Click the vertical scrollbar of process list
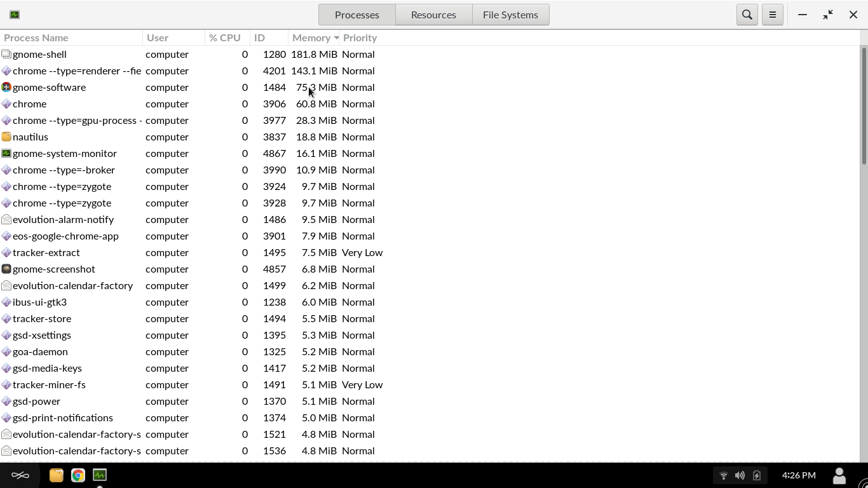This screenshot has height=488, width=868. click(864, 105)
